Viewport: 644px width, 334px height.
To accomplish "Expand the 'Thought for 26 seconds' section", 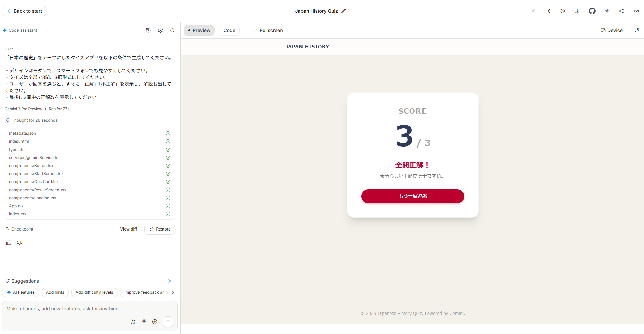I will tap(34, 120).
